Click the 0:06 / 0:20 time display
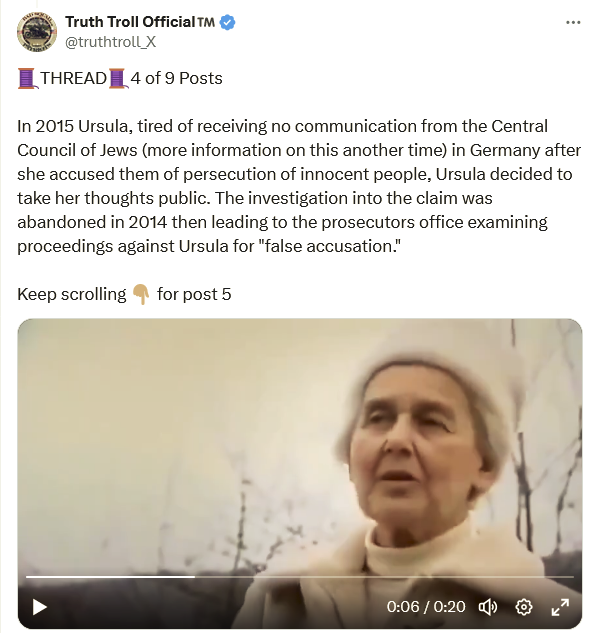The image size is (598, 633). (426, 607)
